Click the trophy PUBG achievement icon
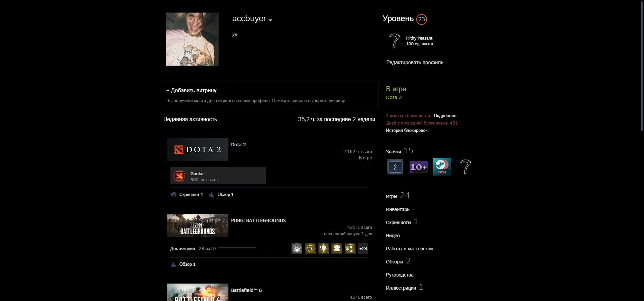Image resolution: width=644 pixels, height=301 pixels. pyautogui.click(x=323, y=248)
